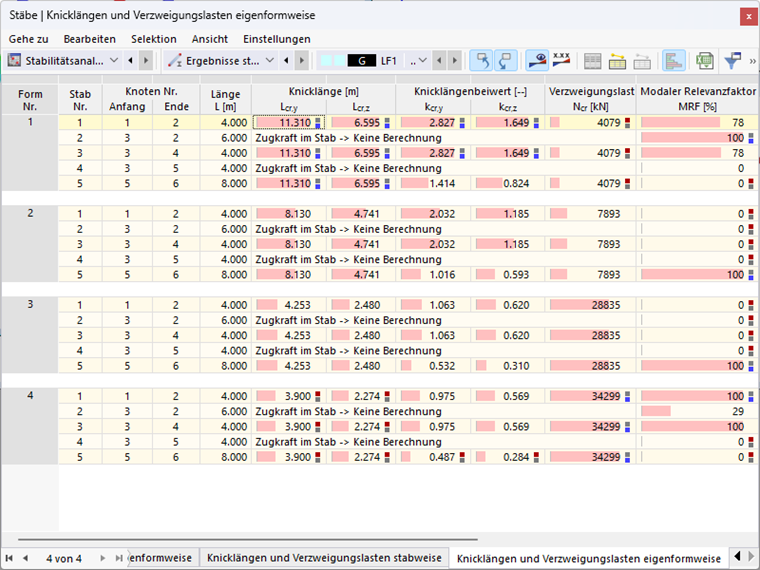The height and width of the screenshot is (570, 760).
Task: Click the yellow table row settings icon
Action: coord(617,61)
